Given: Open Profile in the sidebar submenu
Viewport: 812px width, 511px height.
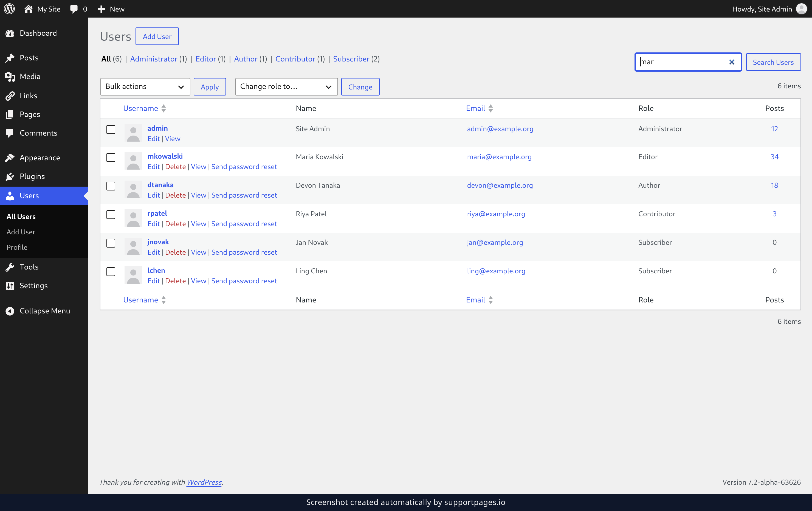Looking at the screenshot, I should [x=17, y=247].
